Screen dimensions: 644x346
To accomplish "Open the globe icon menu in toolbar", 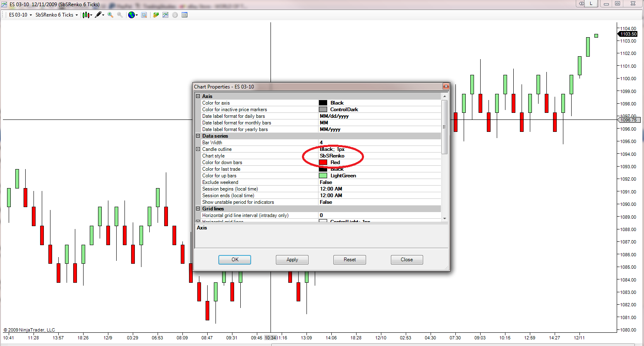I will (x=133, y=15).
